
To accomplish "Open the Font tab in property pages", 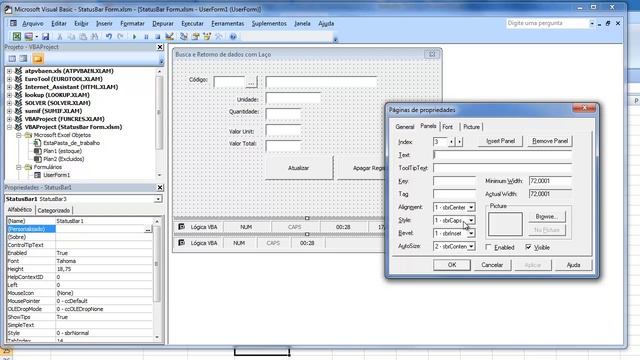I will (447, 127).
